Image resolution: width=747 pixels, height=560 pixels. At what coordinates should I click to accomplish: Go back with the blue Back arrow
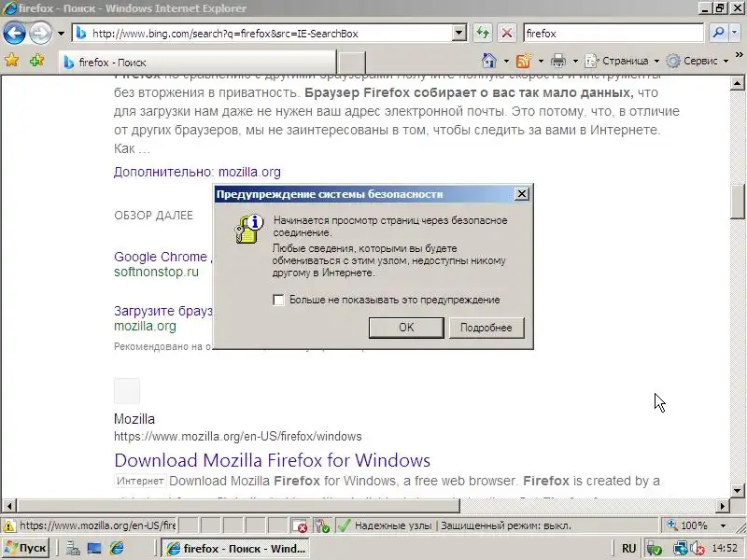14,34
